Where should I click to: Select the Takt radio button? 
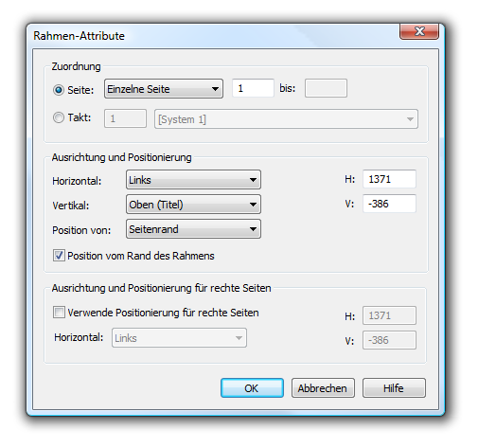[59, 117]
